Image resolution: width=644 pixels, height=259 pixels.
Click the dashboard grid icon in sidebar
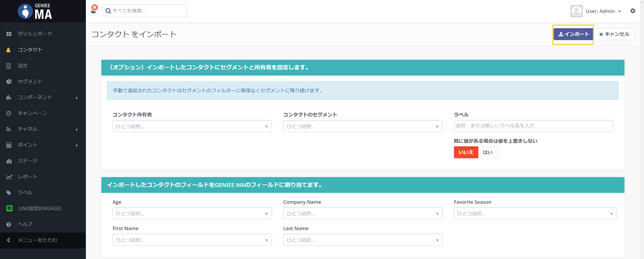pyautogui.click(x=9, y=34)
